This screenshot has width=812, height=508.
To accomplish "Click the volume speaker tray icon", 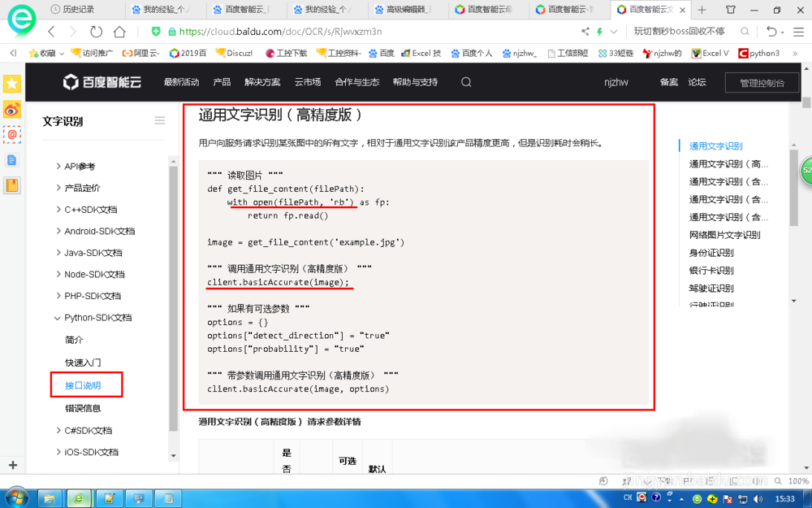I will [x=758, y=499].
